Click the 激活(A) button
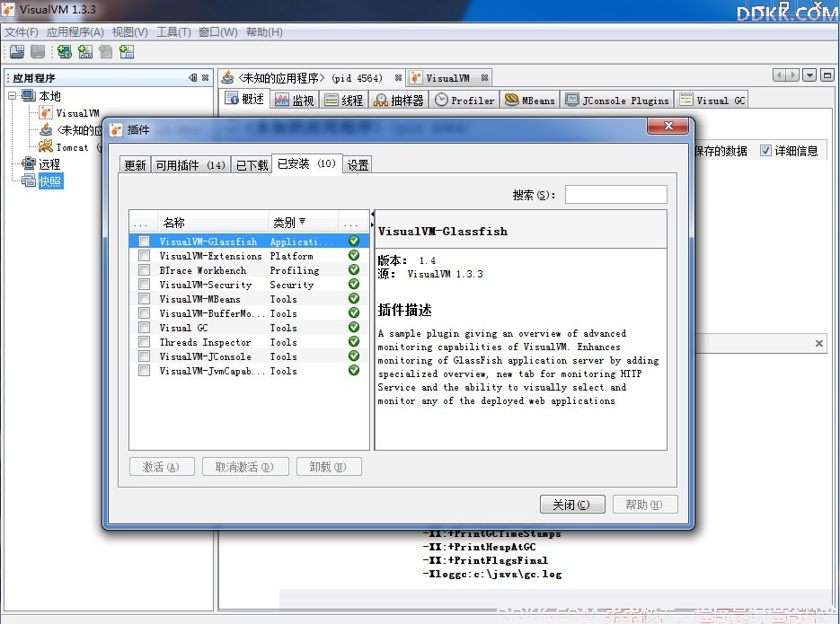Screen dimensions: 840x624 pos(162,467)
